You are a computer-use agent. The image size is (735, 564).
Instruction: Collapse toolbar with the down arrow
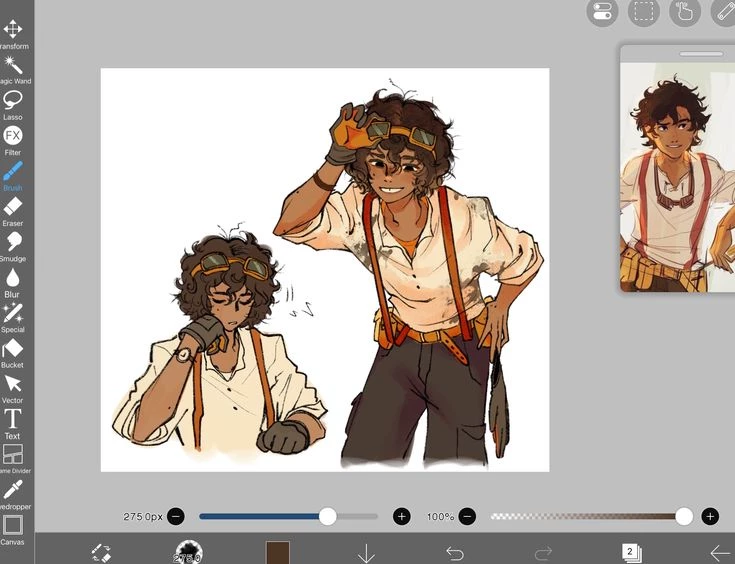(x=366, y=552)
